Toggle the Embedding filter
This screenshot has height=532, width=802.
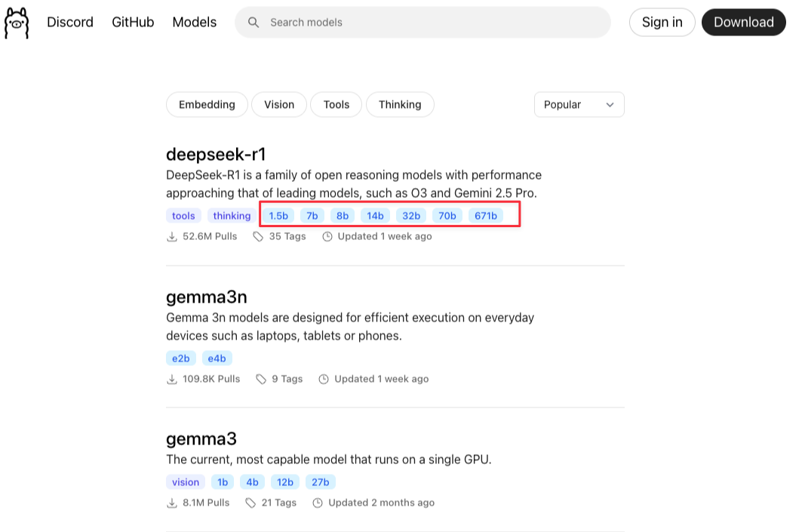[207, 104]
